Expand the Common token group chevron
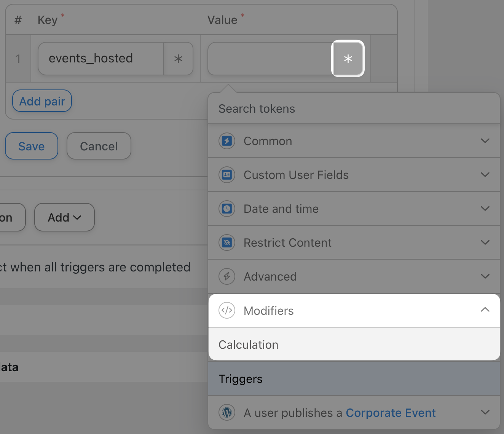This screenshot has width=504, height=434. click(485, 141)
